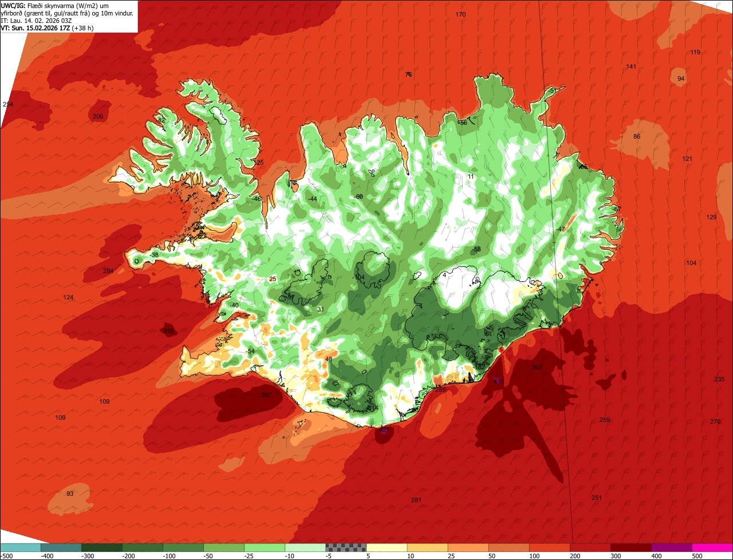Click the '67' value on the east coast

617,209
